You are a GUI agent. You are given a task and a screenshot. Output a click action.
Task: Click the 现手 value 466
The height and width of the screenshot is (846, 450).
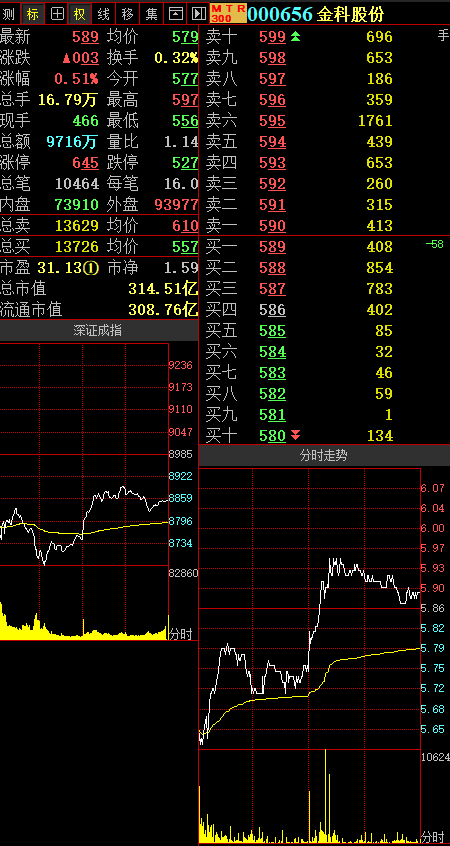coord(86,121)
